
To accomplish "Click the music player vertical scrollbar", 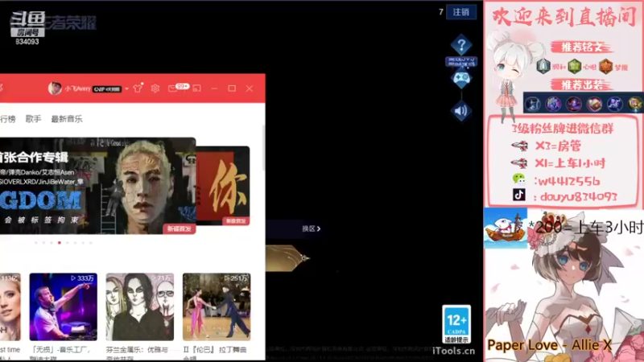I will point(263,148).
